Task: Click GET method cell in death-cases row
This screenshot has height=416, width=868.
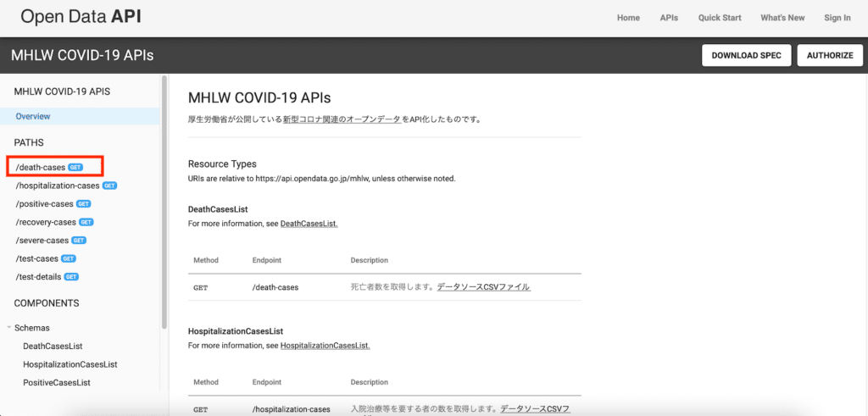Action: point(201,288)
